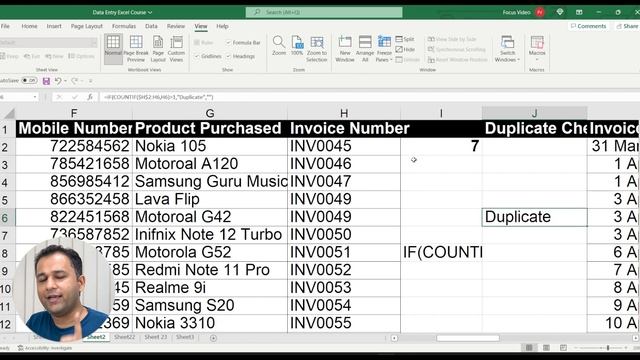640x360 pixels.
Task: Click the Share button
Action: pyautogui.click(x=627, y=26)
